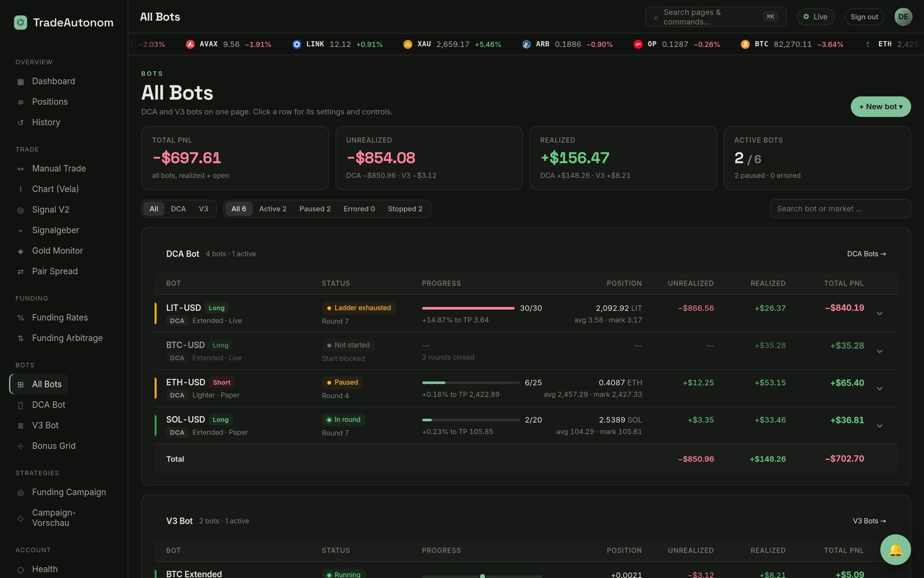This screenshot has height=578, width=924.
Task: Click the Funding Rates percent icon
Action: [20, 318]
